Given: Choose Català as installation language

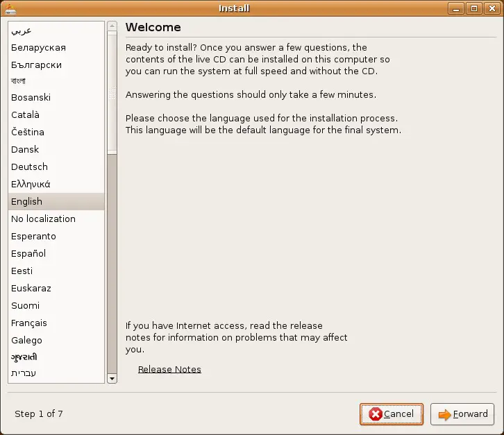Looking at the screenshot, I should click(x=56, y=114).
